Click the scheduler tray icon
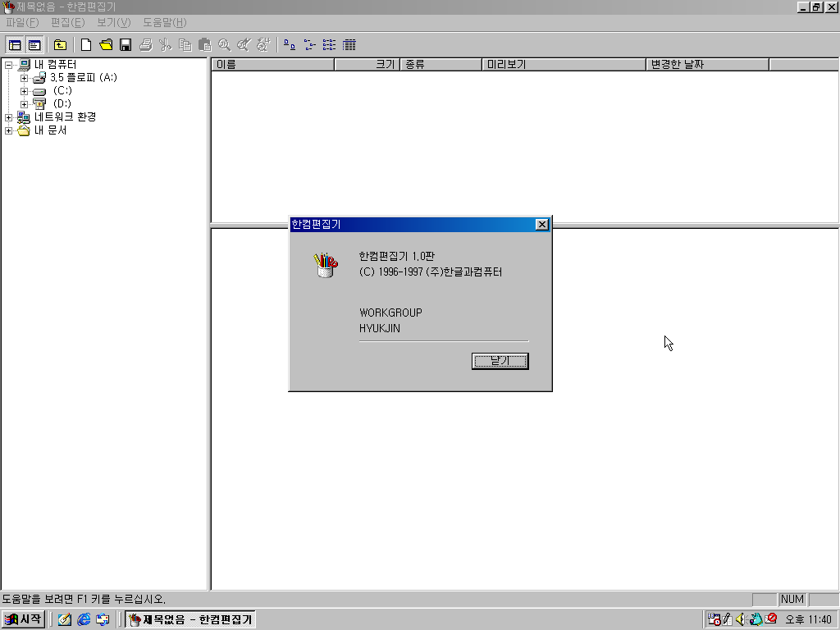 click(x=714, y=619)
